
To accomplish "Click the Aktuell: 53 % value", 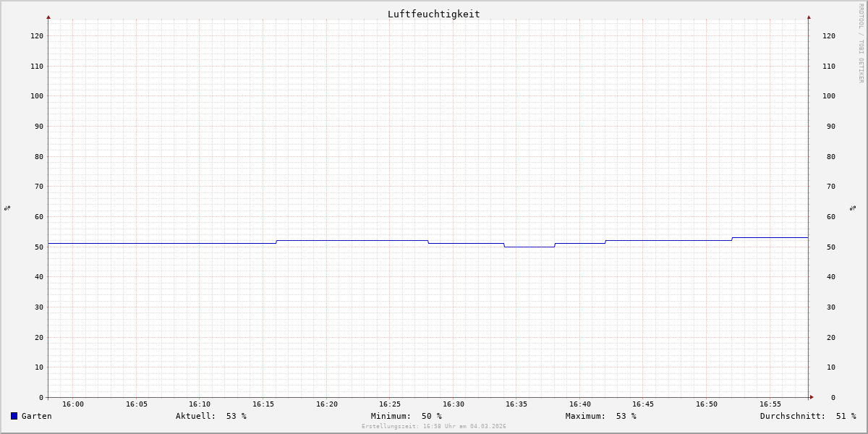I will click(211, 416).
